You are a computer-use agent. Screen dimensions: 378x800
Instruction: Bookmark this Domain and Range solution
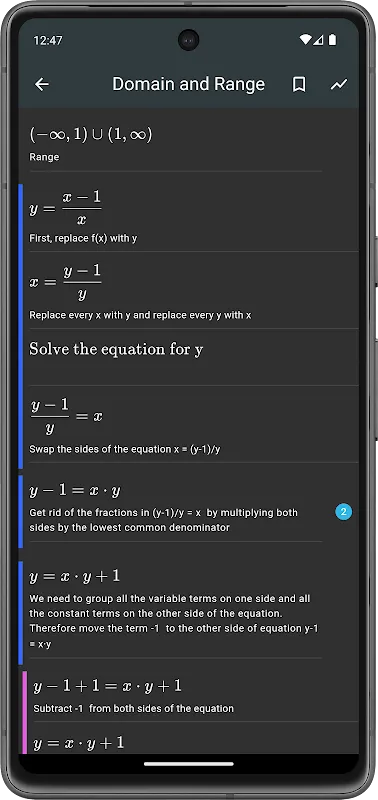(x=299, y=85)
